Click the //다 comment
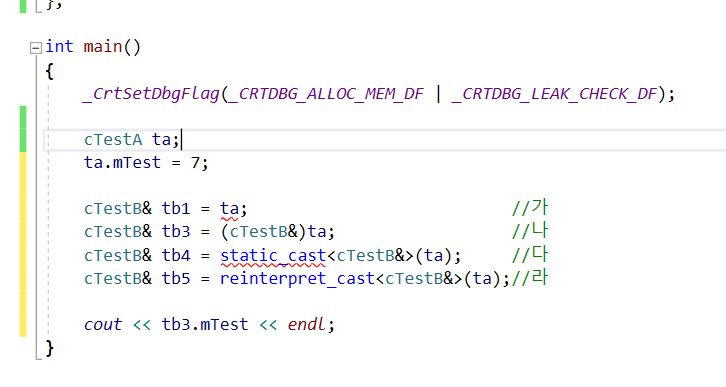The height and width of the screenshot is (387, 726). click(x=530, y=255)
